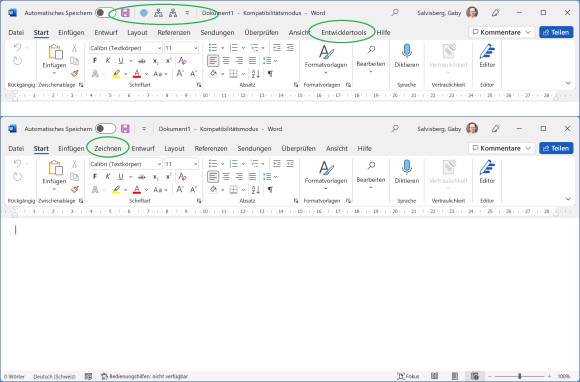Click the Teilen button in the lower window
580x382 pixels.
pos(556,148)
